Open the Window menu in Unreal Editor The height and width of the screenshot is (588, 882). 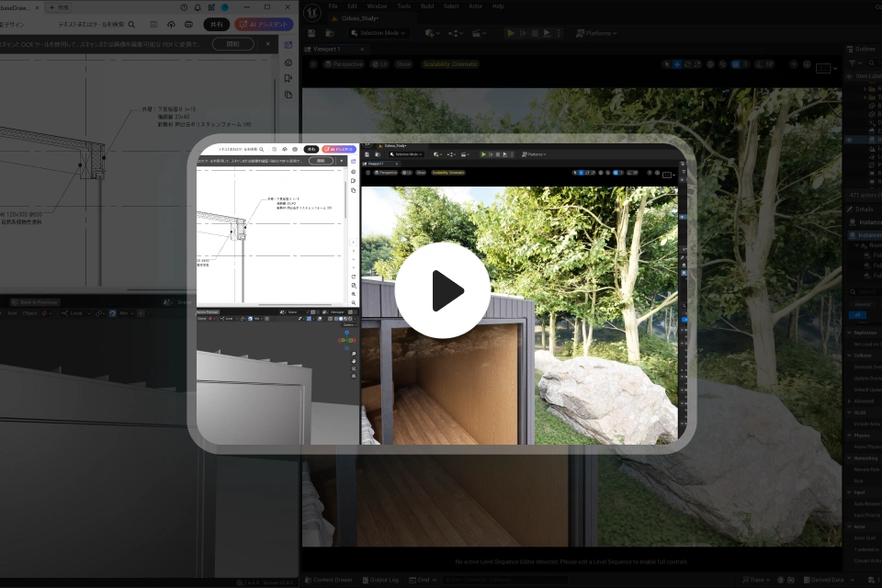pos(377,6)
